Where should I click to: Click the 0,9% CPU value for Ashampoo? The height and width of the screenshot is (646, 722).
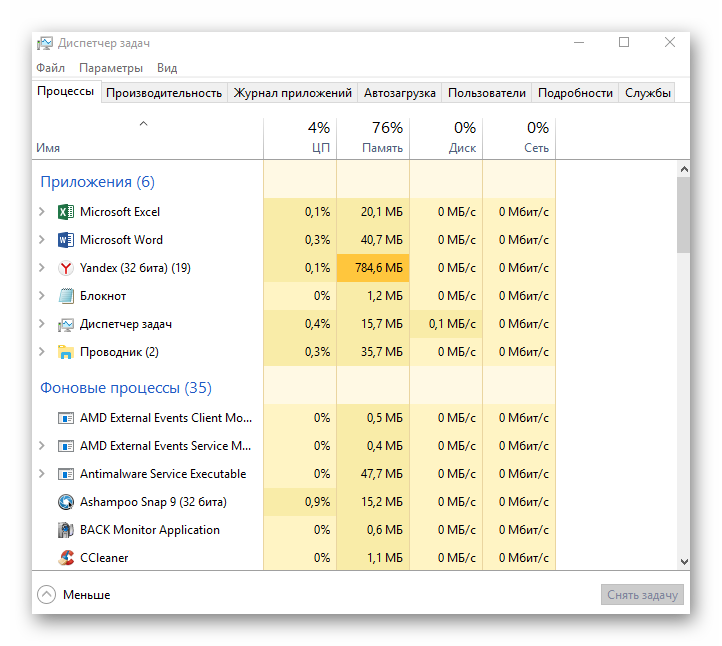pos(317,502)
